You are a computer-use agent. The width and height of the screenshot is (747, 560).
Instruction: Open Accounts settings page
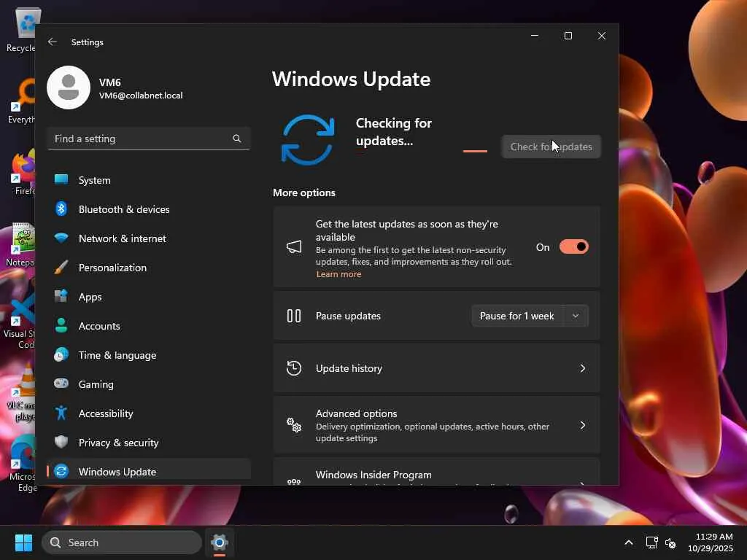tap(149, 326)
